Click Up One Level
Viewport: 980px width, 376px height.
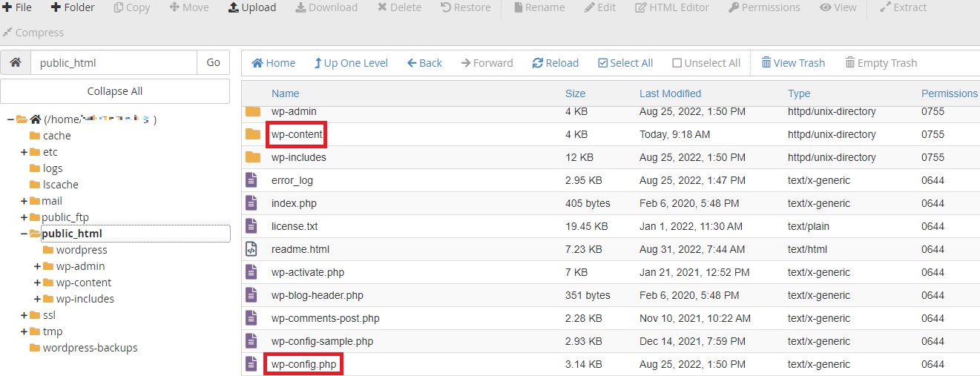pos(351,63)
